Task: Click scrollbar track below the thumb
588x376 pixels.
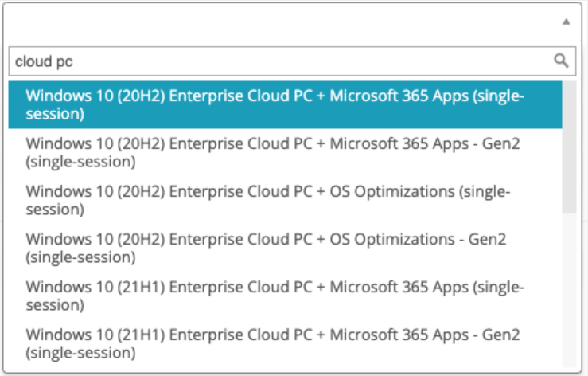Action: (569, 295)
